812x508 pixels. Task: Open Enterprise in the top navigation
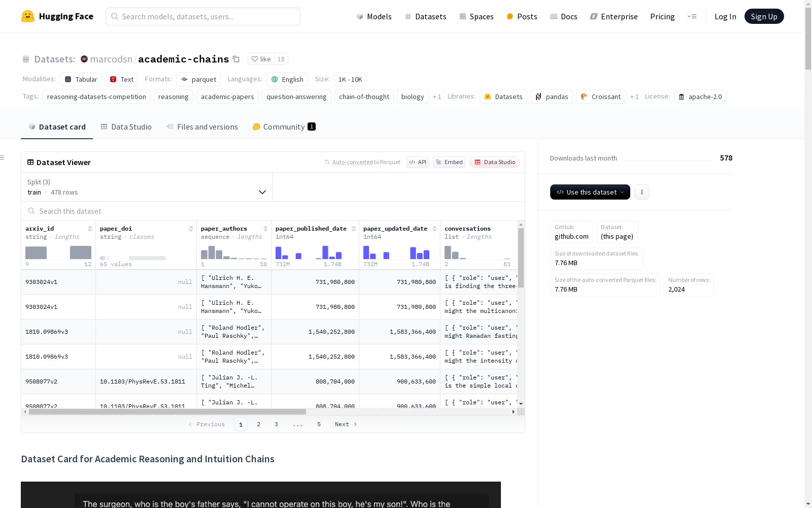pyautogui.click(x=614, y=16)
